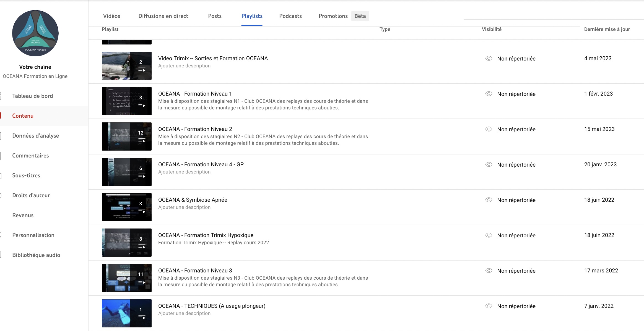Open Formation Niveau 4 - GP thumbnail
The height and width of the screenshot is (331, 644).
[x=127, y=172]
